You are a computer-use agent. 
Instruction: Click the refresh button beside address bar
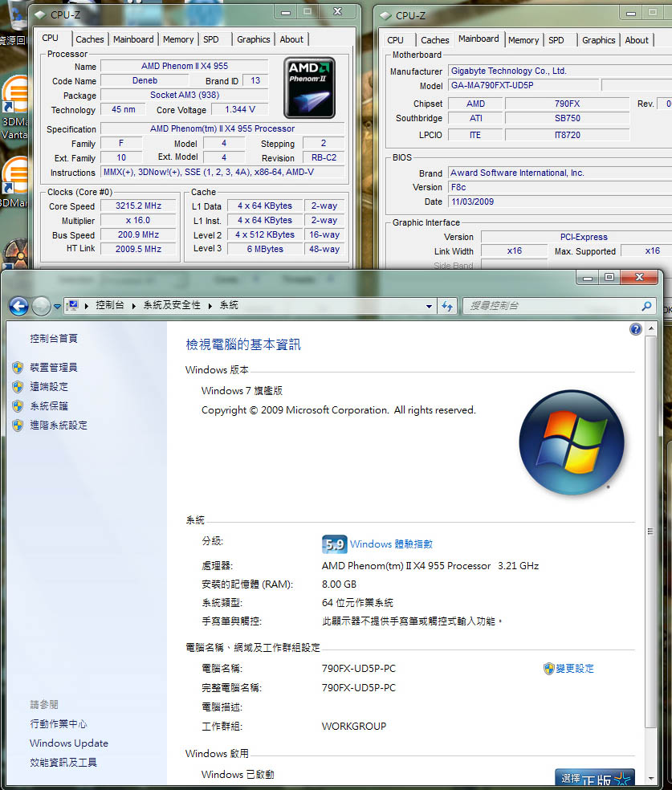(x=447, y=306)
